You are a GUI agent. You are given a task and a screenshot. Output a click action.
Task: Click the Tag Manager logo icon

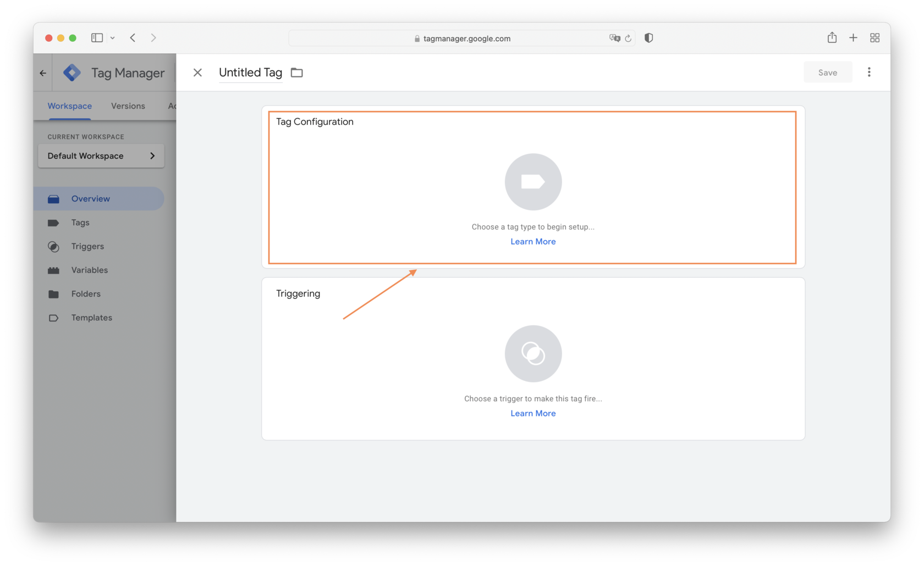click(71, 72)
